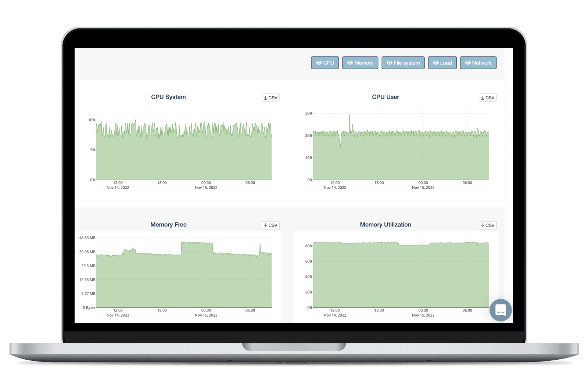The height and width of the screenshot is (374, 588).
Task: Toggle Memory charts visibility button
Action: (x=360, y=63)
